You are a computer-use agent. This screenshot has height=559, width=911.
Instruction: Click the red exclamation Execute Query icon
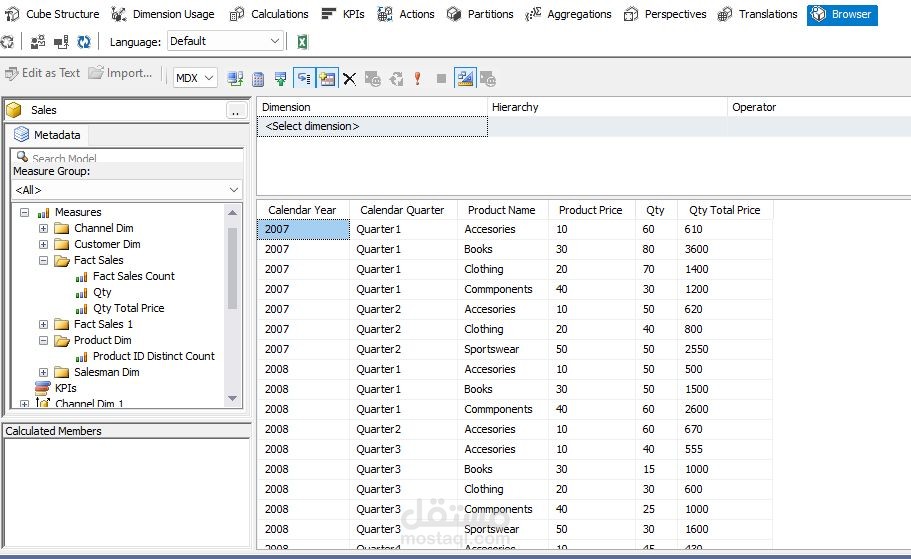(417, 78)
